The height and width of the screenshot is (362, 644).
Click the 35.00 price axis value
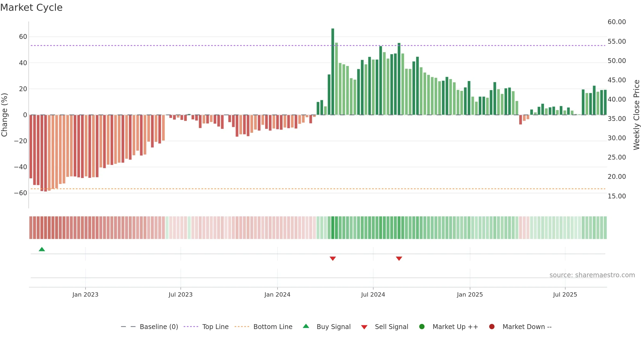tap(617, 119)
